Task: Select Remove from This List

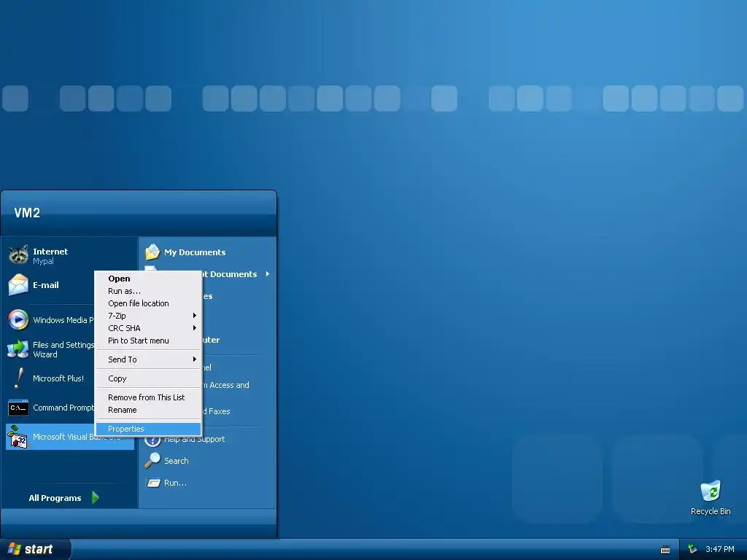Action: [x=148, y=397]
